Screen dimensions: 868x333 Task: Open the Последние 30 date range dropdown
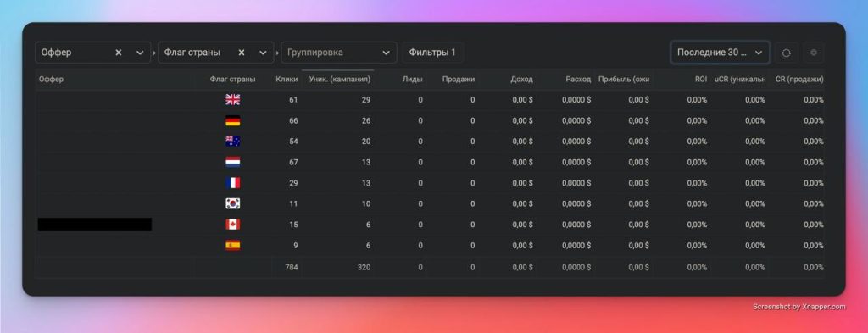pyautogui.click(x=720, y=53)
